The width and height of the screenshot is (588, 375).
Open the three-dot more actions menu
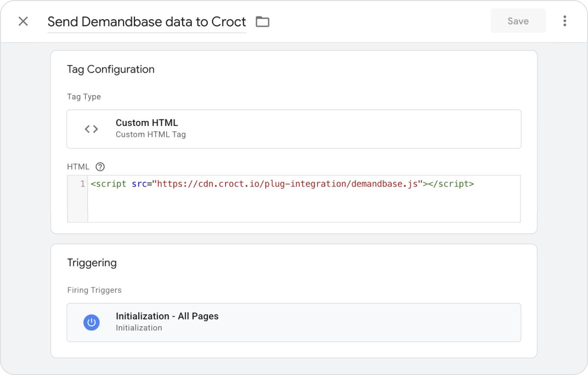[x=565, y=21]
